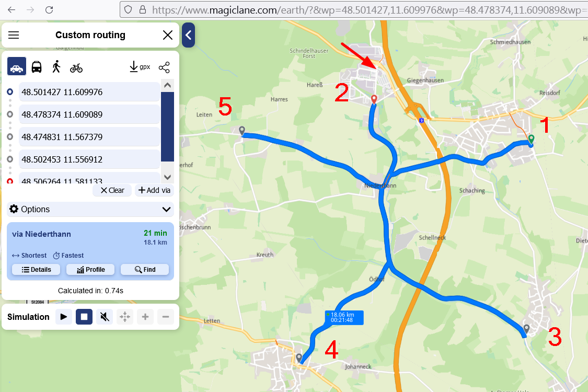Click the waypoint field 48.501427 11.609976

89,92
